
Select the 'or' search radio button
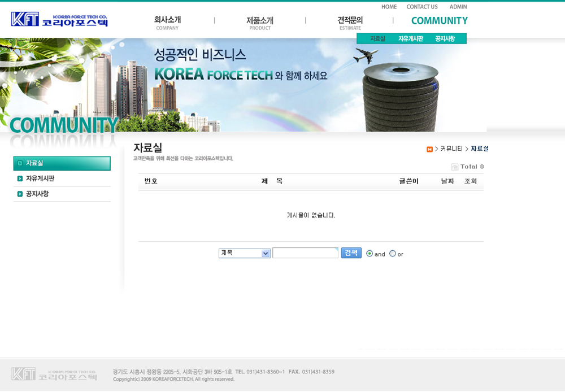click(x=393, y=254)
